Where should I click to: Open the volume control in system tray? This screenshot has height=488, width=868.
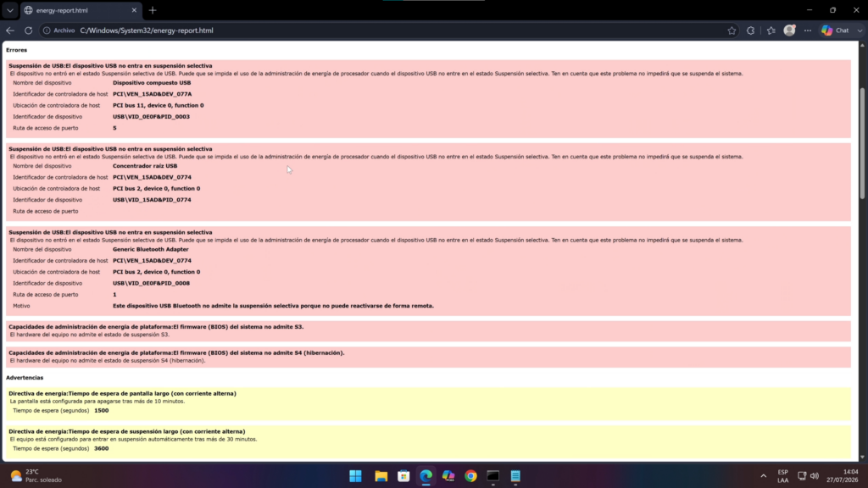coord(815,476)
